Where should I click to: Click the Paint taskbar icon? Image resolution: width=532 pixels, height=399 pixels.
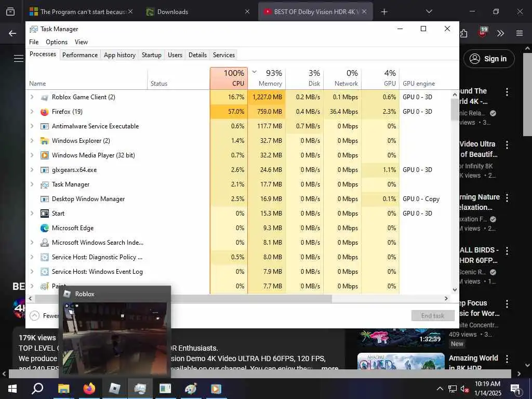tap(191, 389)
